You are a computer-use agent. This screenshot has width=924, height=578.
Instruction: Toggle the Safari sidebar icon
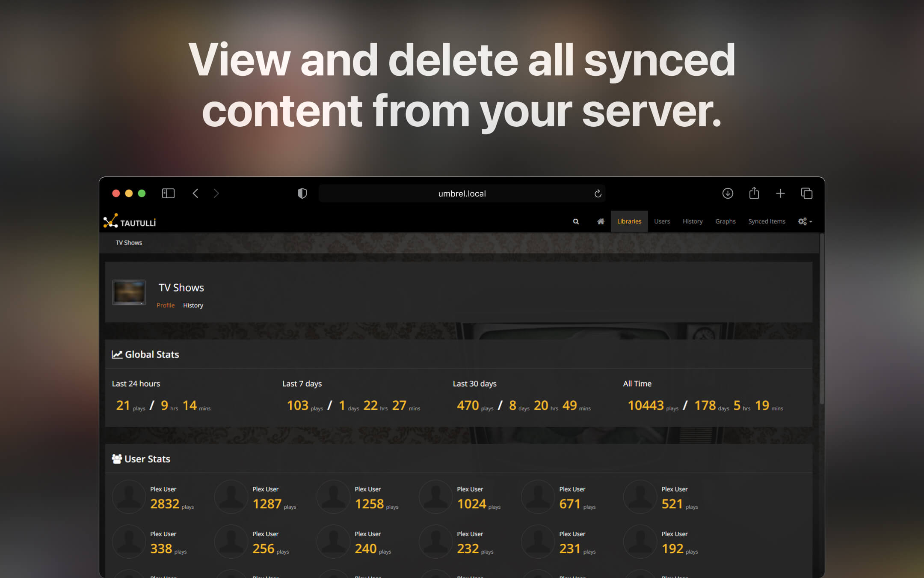pyautogui.click(x=168, y=194)
